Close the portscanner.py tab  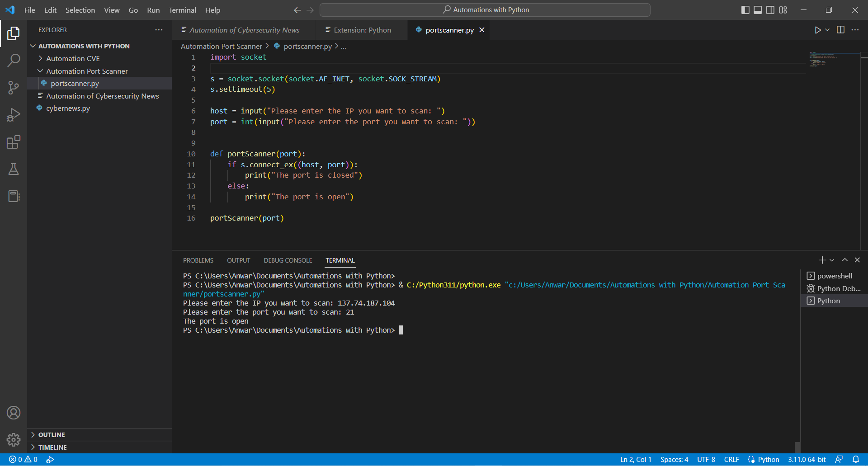coord(482,30)
